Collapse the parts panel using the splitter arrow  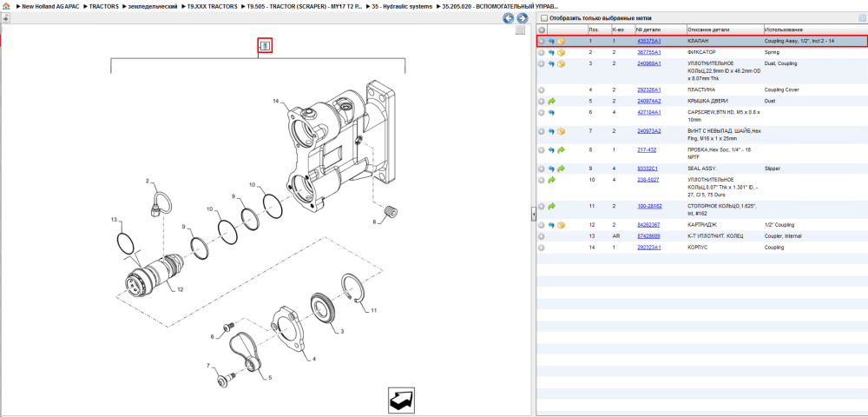(x=534, y=213)
